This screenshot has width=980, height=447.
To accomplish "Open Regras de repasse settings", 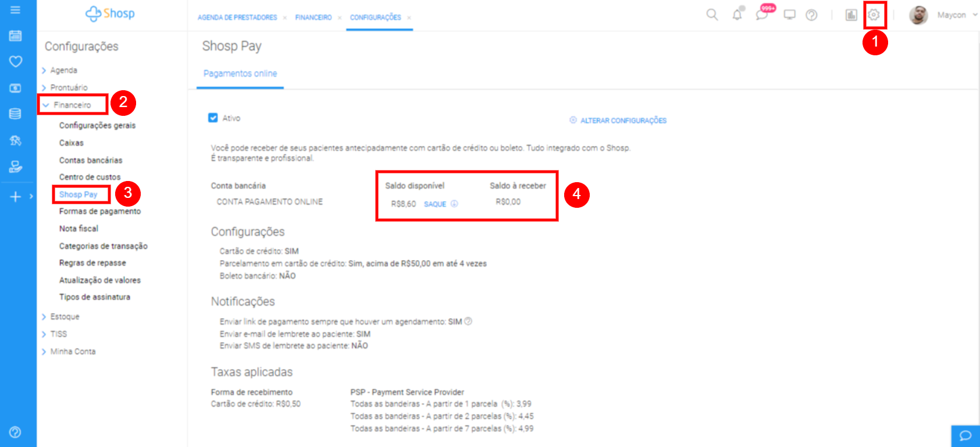I will click(x=92, y=263).
